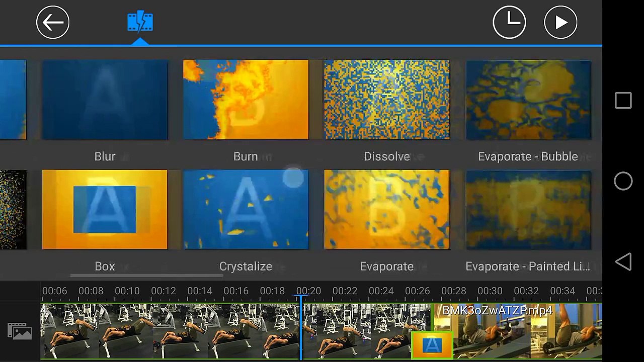
Task: Click the 00:34 mark on timeline ruler
Action: pos(562,291)
